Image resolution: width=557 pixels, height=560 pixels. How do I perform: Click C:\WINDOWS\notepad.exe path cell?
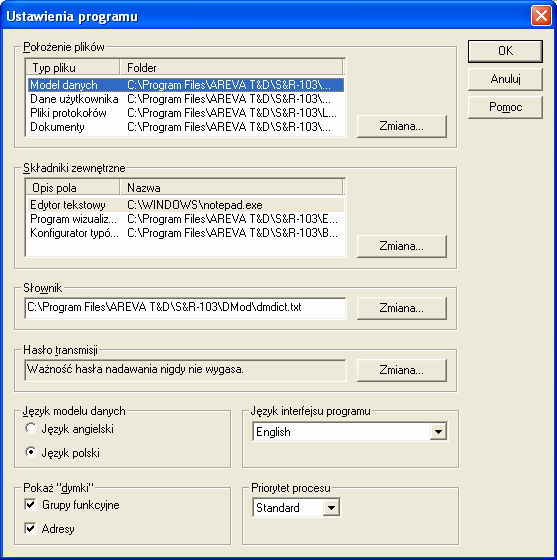click(195, 205)
